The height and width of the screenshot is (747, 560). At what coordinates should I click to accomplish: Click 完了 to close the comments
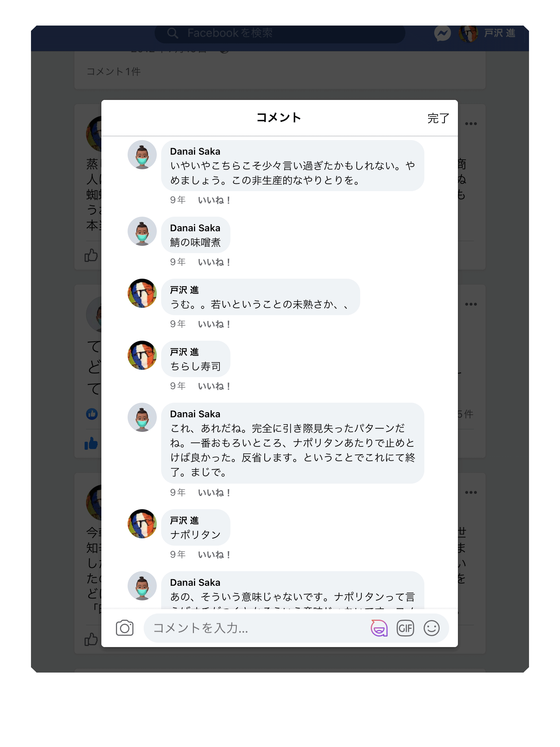click(438, 118)
